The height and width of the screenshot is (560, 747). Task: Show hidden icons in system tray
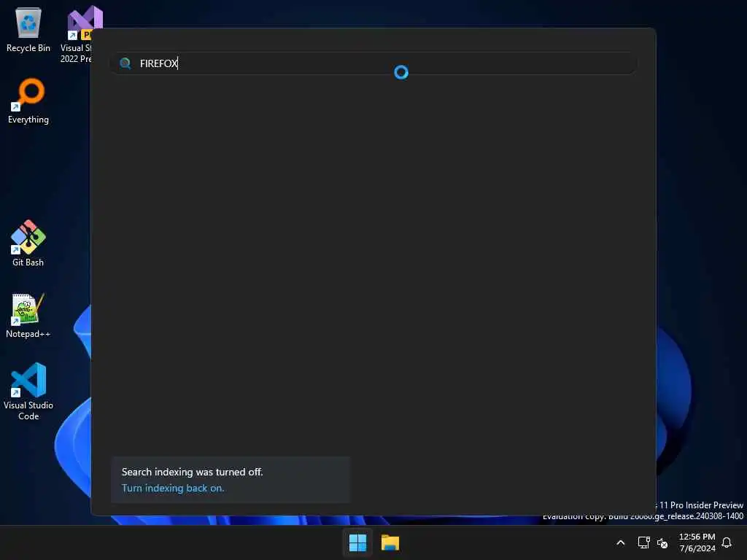pyautogui.click(x=621, y=542)
